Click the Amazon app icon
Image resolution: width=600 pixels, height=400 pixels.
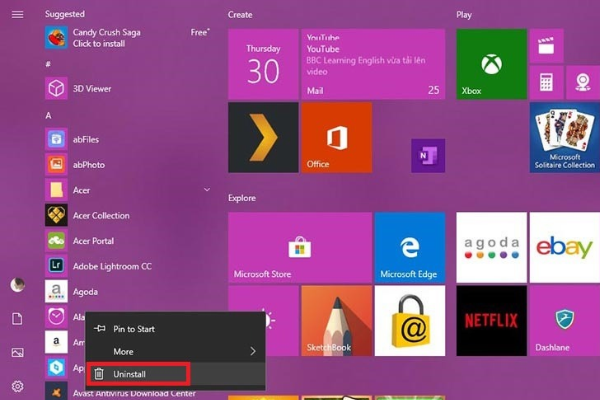(56, 342)
